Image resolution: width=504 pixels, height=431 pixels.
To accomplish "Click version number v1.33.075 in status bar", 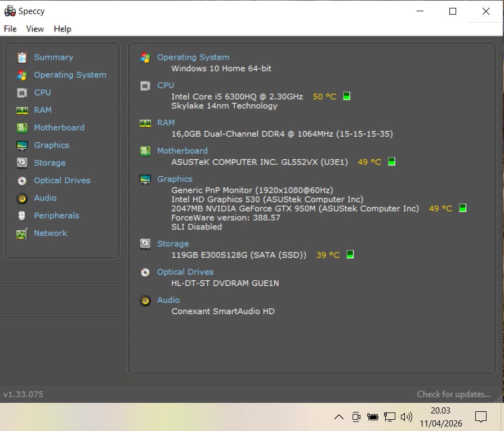I will click(23, 394).
